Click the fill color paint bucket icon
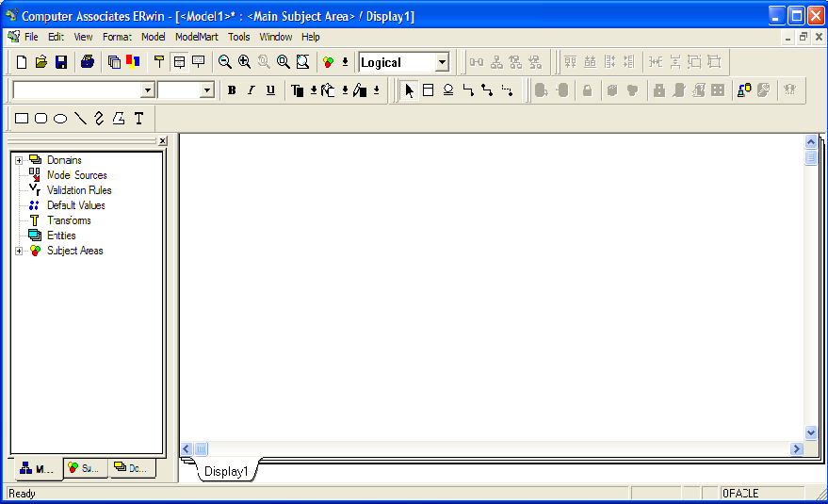The height and width of the screenshot is (504, 828). pyautogui.click(x=328, y=90)
